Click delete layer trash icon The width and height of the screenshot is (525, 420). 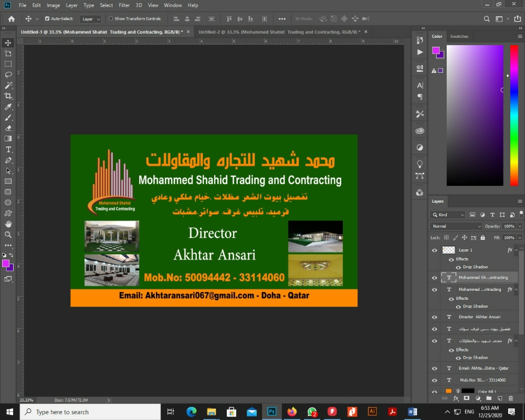(x=511, y=398)
